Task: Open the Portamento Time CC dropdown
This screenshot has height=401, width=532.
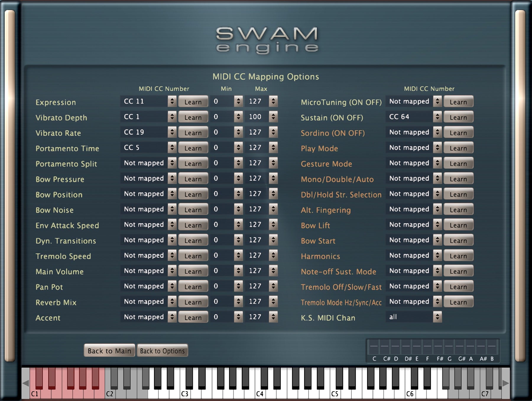Action: click(x=148, y=148)
